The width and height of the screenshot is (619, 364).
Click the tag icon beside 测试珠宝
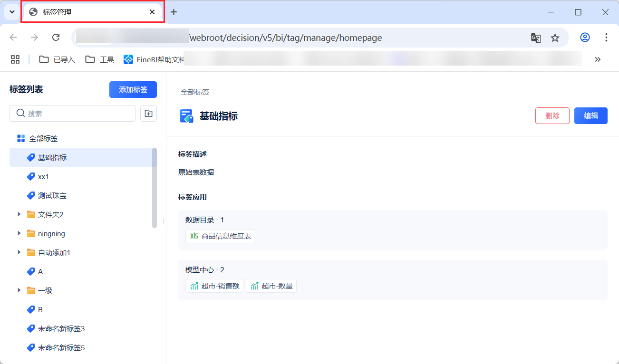[31, 195]
